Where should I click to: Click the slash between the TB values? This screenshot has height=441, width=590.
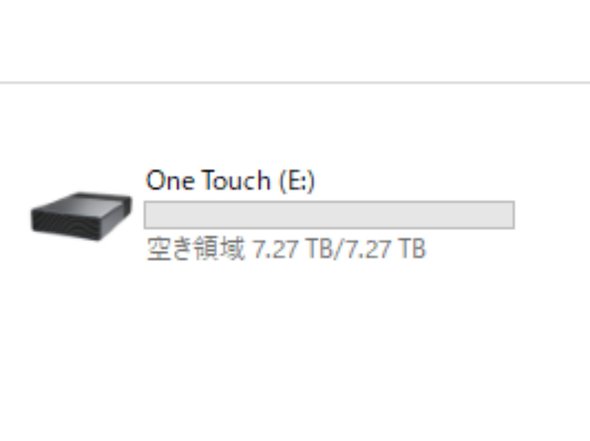[x=337, y=249]
